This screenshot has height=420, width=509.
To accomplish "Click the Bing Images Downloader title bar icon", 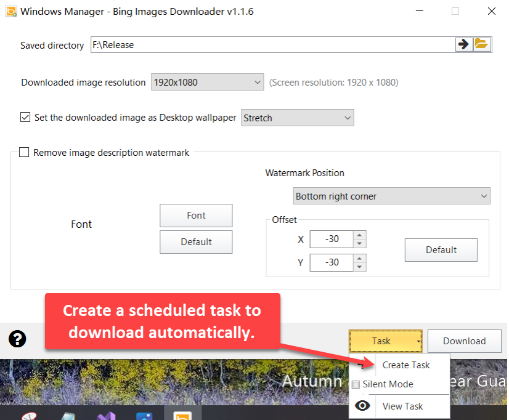I will coord(11,11).
